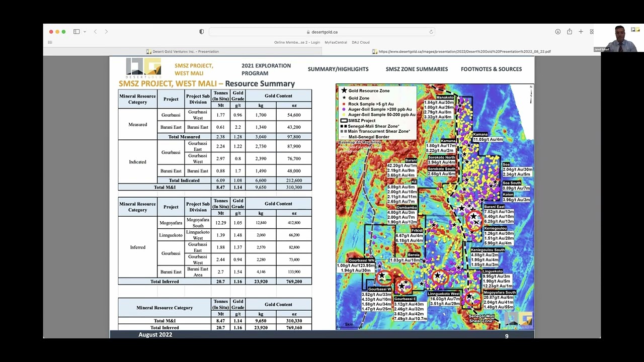Screen dimensions: 644x362
Task: Go back with the back arrow
Action: point(95,32)
